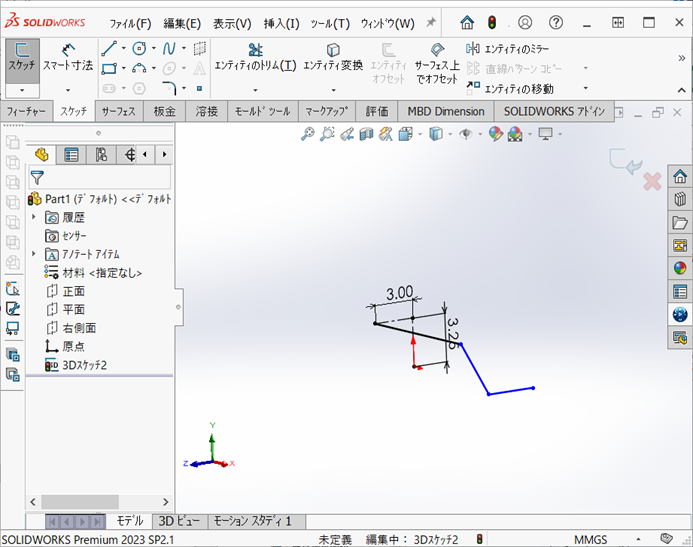Screen dimensions: 693x547
Task: Click the エンティティのミラー (Mirror Entities) button
Action: pyautogui.click(x=510, y=48)
